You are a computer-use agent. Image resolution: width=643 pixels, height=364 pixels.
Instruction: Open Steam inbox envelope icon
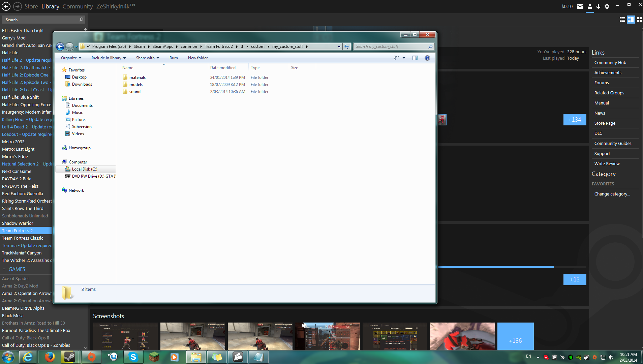click(580, 6)
